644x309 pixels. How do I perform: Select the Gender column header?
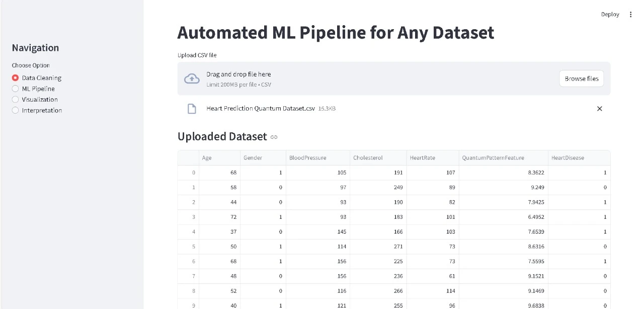pos(263,158)
